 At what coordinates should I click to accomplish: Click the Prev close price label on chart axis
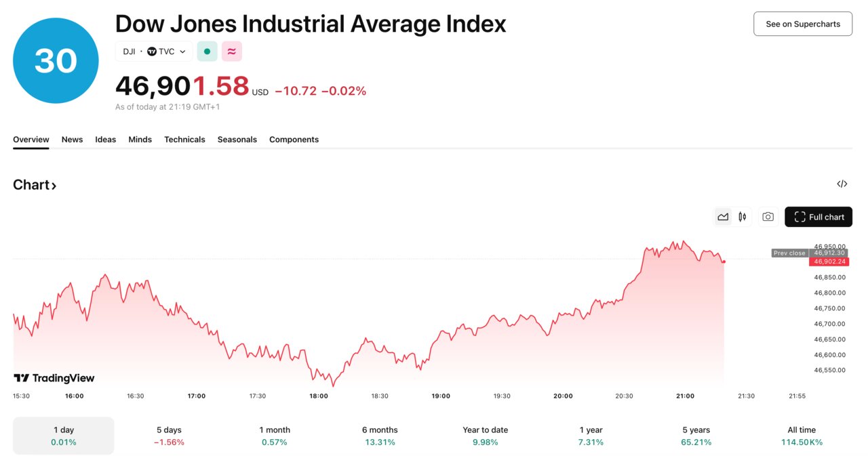click(x=789, y=252)
